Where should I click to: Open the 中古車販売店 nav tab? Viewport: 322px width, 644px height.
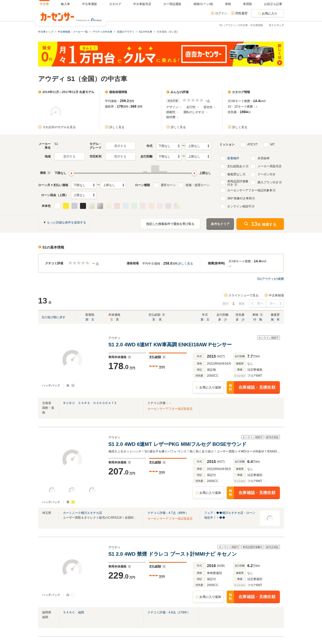(142, 4)
